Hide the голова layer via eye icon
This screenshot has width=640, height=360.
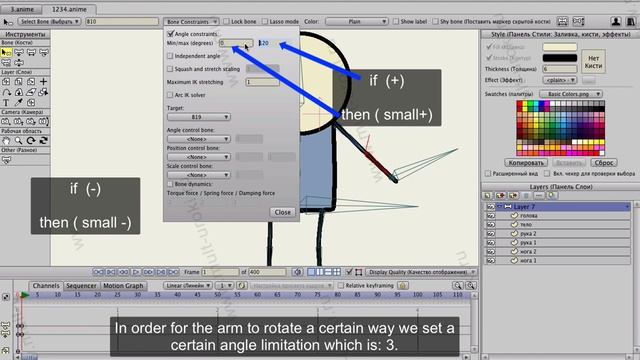(x=491, y=216)
